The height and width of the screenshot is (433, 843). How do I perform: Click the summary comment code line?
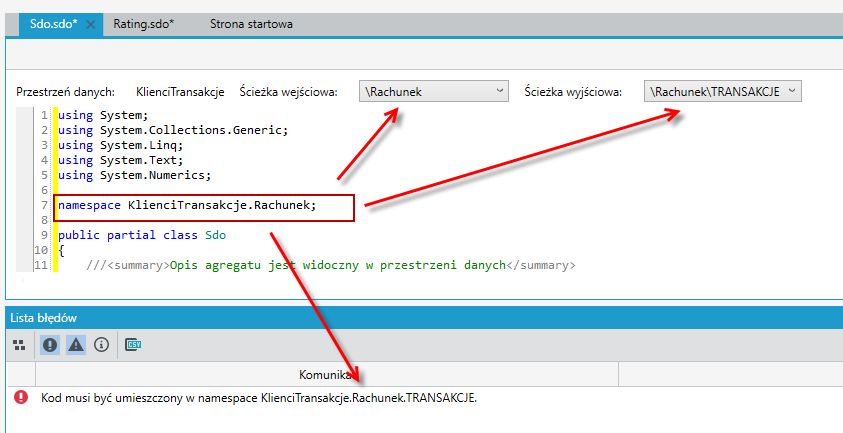pos(331,265)
